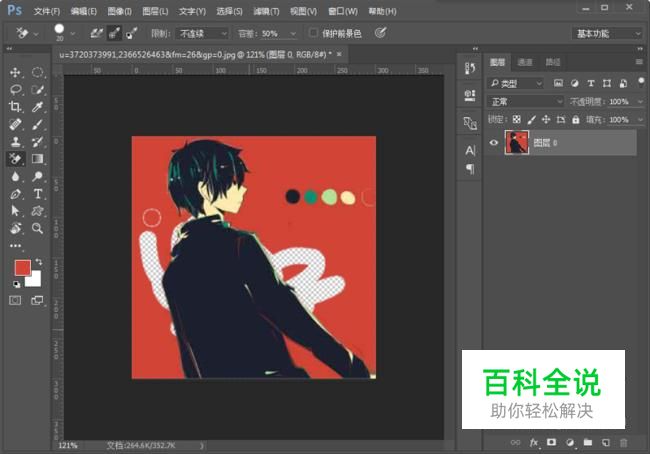Select the Move tool
Image resolution: width=650 pixels, height=454 pixels.
coord(15,73)
